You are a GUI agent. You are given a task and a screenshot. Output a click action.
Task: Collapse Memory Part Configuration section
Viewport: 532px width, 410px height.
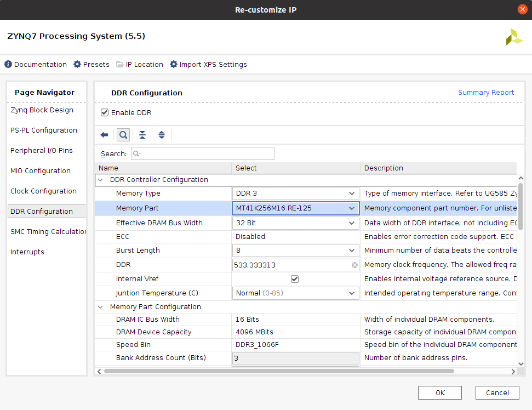(100, 307)
